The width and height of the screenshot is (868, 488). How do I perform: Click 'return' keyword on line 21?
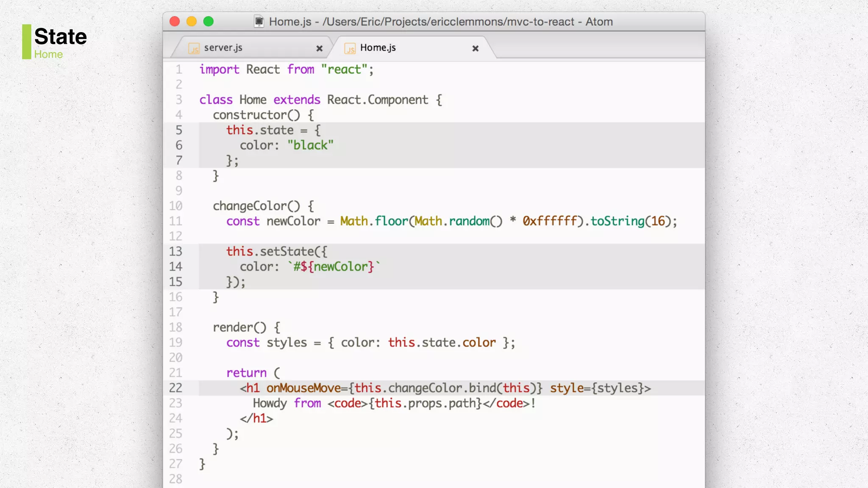click(x=246, y=373)
